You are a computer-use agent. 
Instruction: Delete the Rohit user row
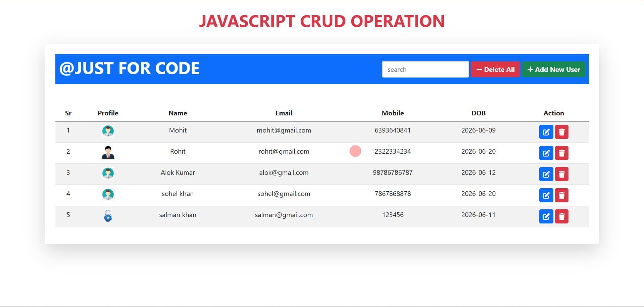coord(561,153)
